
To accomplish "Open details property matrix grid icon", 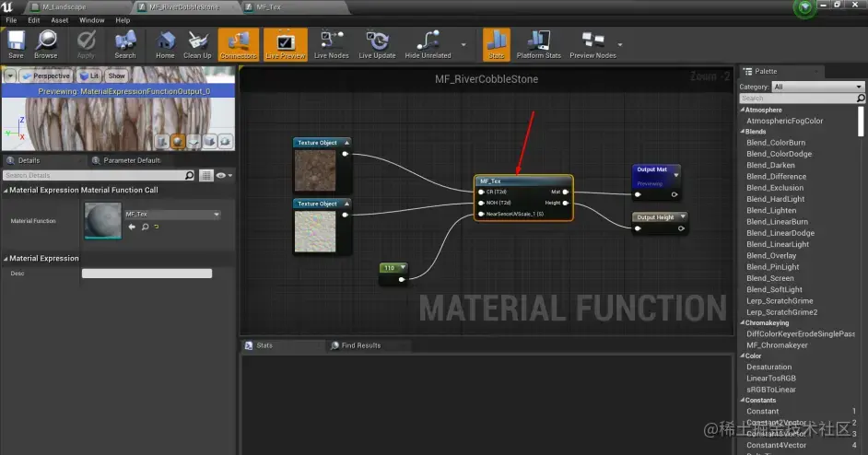I will (205, 176).
